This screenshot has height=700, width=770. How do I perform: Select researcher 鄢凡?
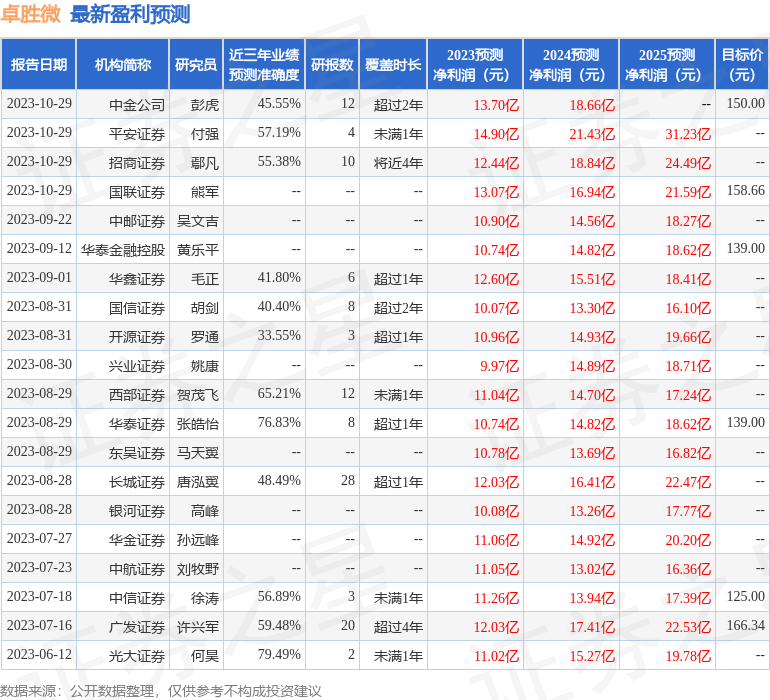(x=205, y=163)
